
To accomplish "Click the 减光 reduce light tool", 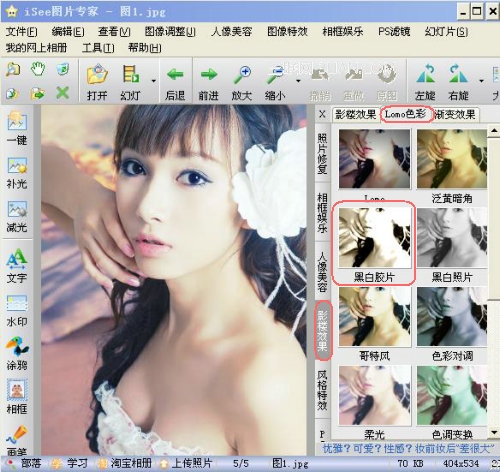I will tap(17, 216).
